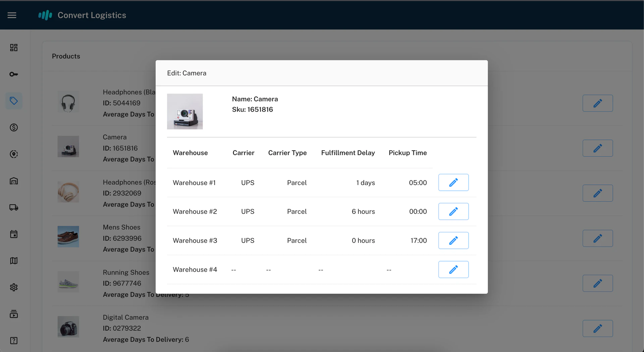Open the map icon in the sidebar
The height and width of the screenshot is (352, 644).
click(x=14, y=260)
